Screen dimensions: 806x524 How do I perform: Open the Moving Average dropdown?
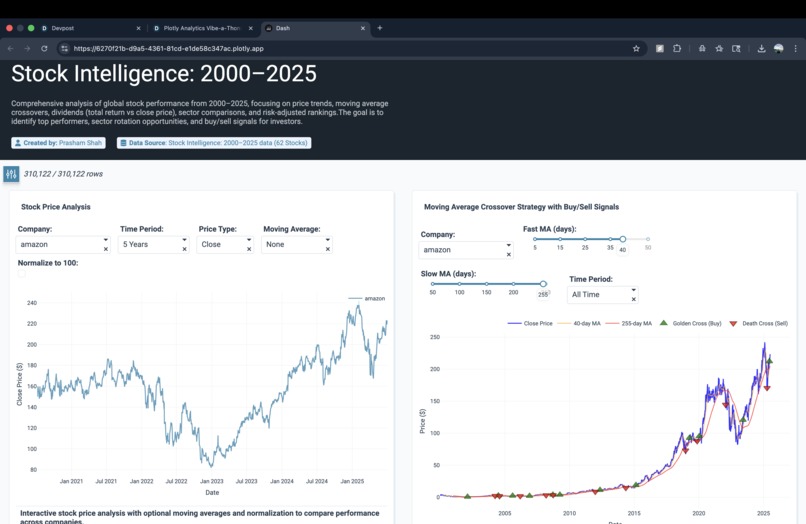[297, 244]
